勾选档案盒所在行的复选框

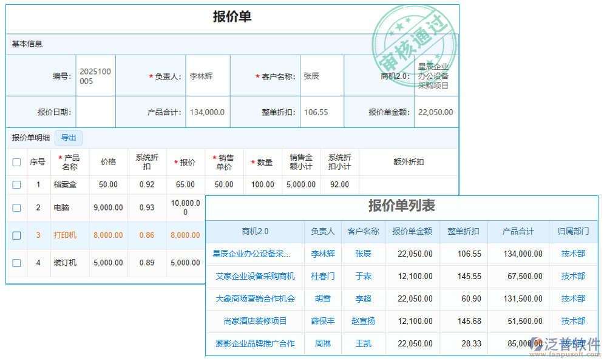pos(16,184)
